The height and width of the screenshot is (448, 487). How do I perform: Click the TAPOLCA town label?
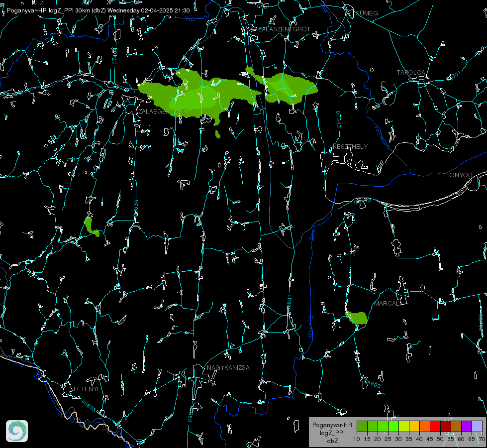pos(411,73)
